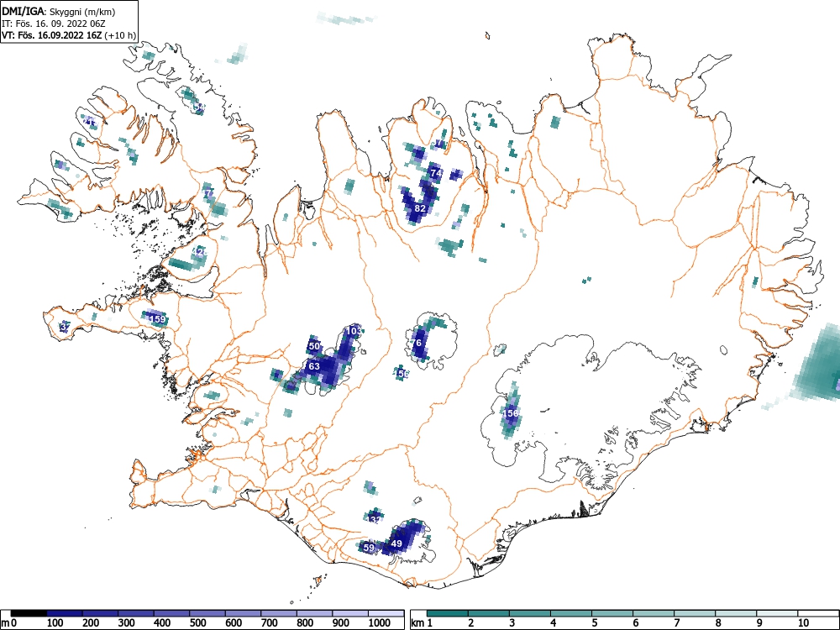Select the darkest blue 100–200 m legend swatch

pyautogui.click(x=65, y=613)
